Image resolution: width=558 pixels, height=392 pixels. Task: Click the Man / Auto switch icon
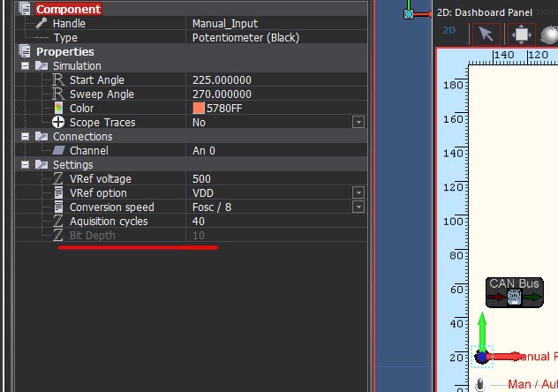(480, 385)
